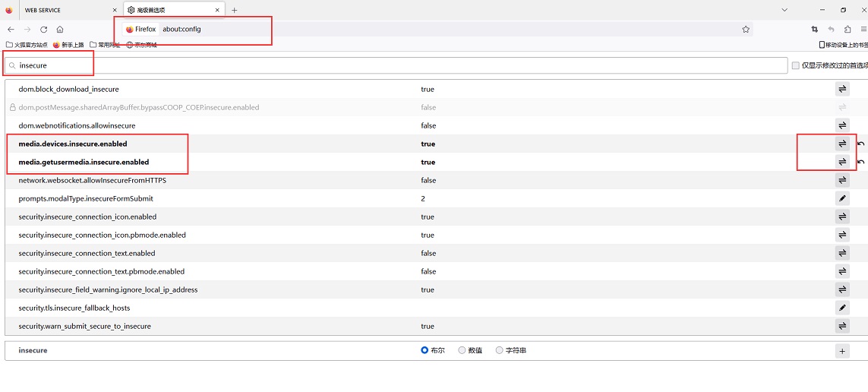Toggle network.websocket.allowInsecureFromHTTPS value
868x392 pixels.
[x=842, y=181]
